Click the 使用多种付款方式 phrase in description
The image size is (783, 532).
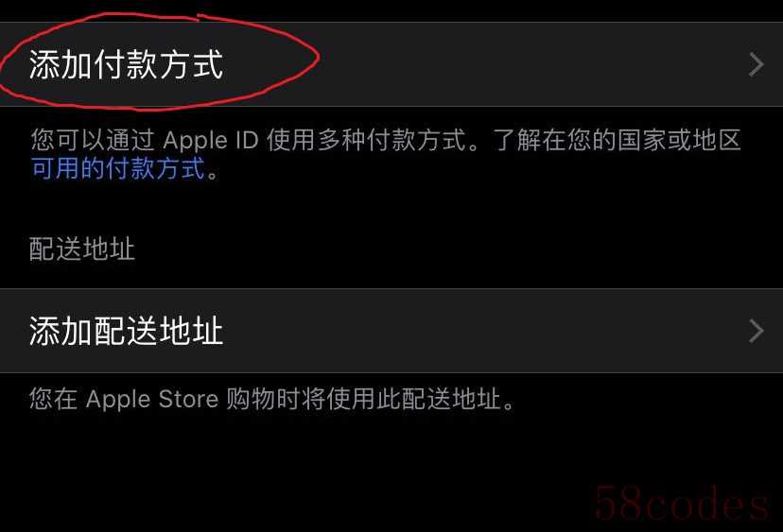[x=367, y=140]
